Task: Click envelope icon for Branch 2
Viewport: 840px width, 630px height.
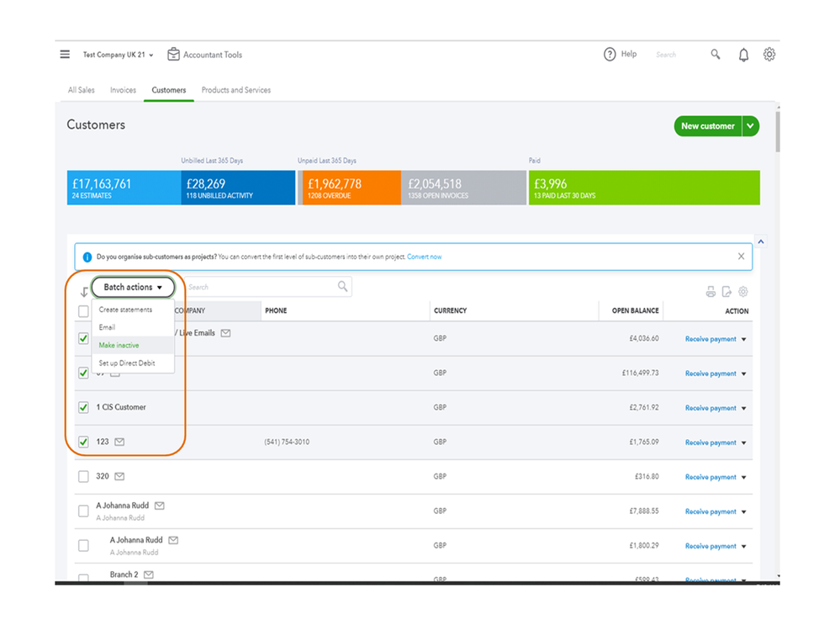Action: point(149,574)
